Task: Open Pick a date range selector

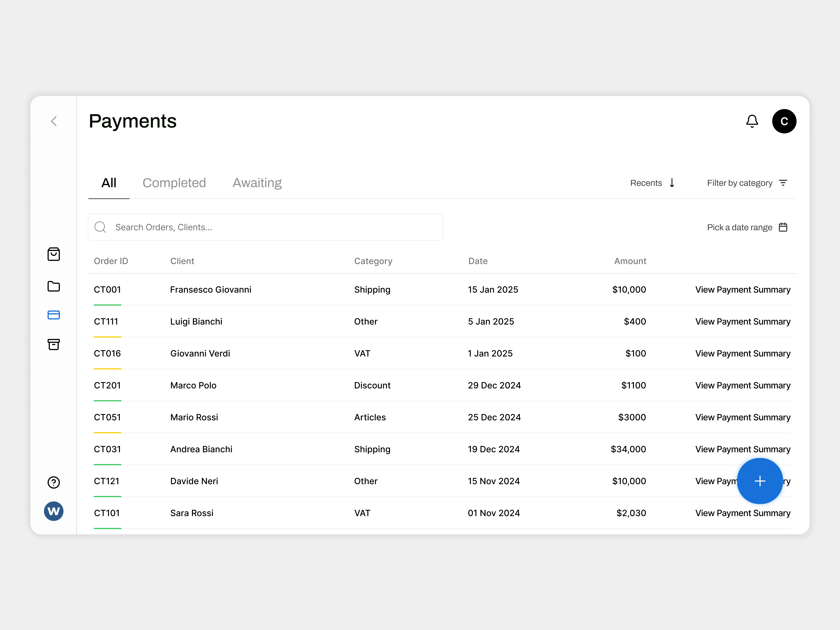Action: [747, 227]
